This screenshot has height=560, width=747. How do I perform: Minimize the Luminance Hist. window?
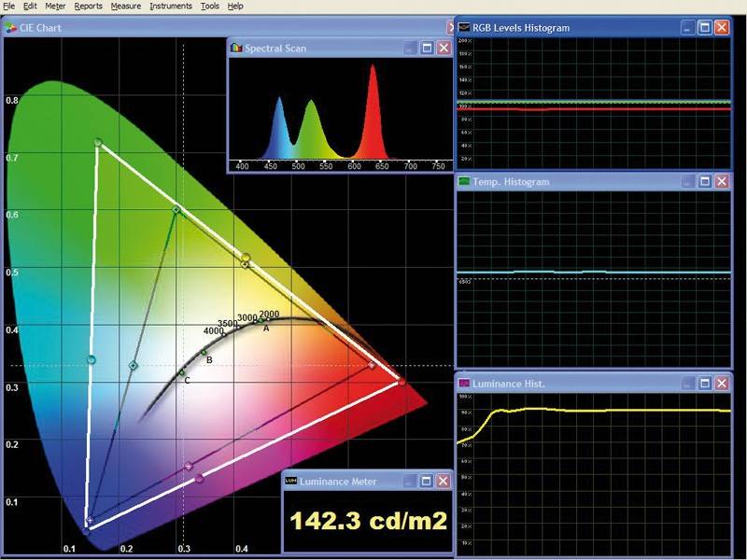pyautogui.click(x=687, y=384)
